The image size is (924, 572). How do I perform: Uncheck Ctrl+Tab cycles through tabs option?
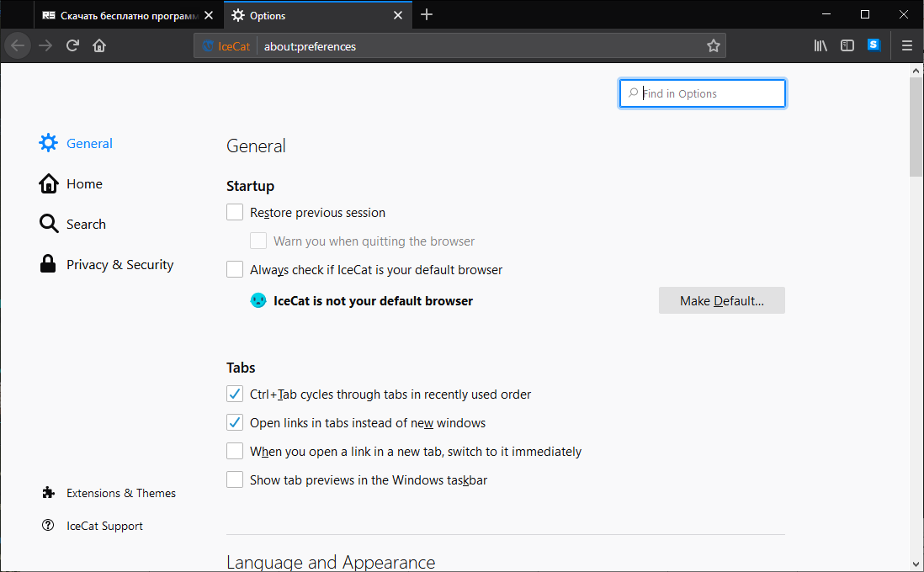(x=235, y=395)
